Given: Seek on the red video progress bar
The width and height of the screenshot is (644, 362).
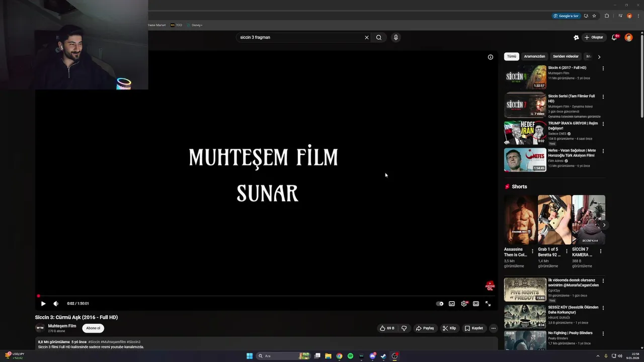Looking at the screenshot, I should pos(266,296).
